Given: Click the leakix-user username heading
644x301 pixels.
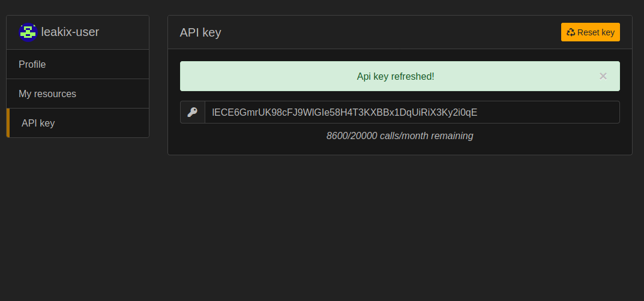Looking at the screenshot, I should pyautogui.click(x=70, y=32).
